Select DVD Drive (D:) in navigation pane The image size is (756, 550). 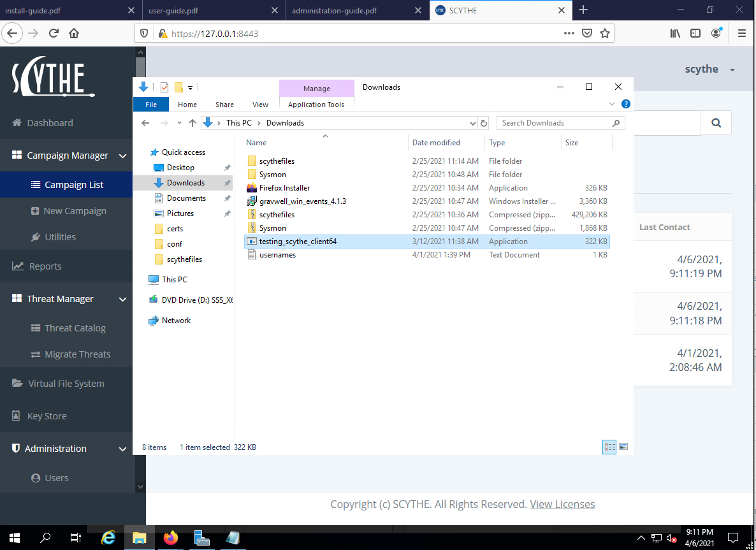pyautogui.click(x=191, y=300)
